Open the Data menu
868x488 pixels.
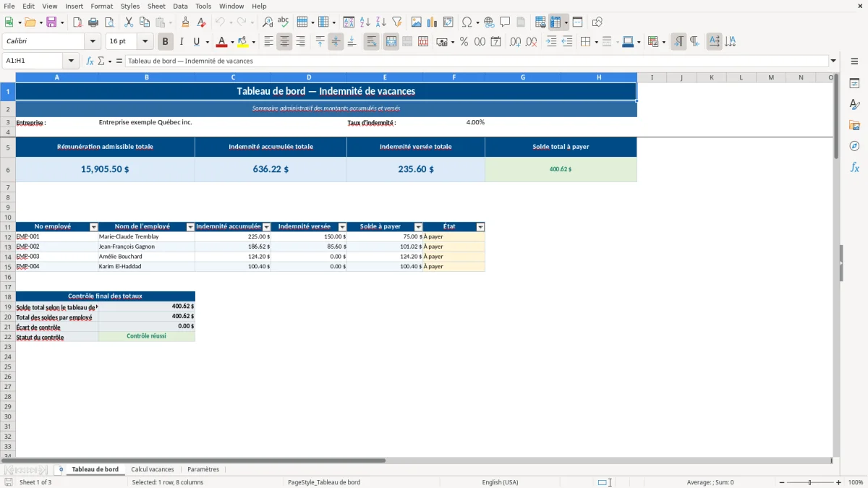click(x=180, y=6)
